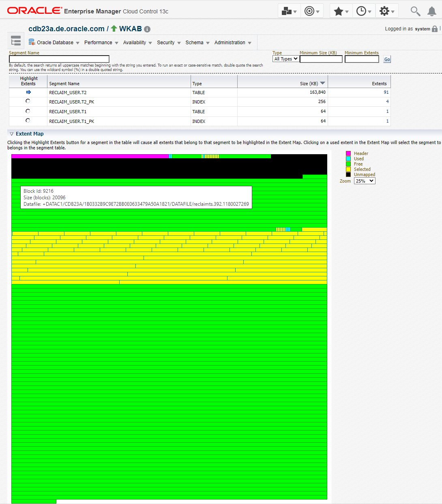Click the 91 extents value
Screen dimensions: 442x504
tap(386, 92)
